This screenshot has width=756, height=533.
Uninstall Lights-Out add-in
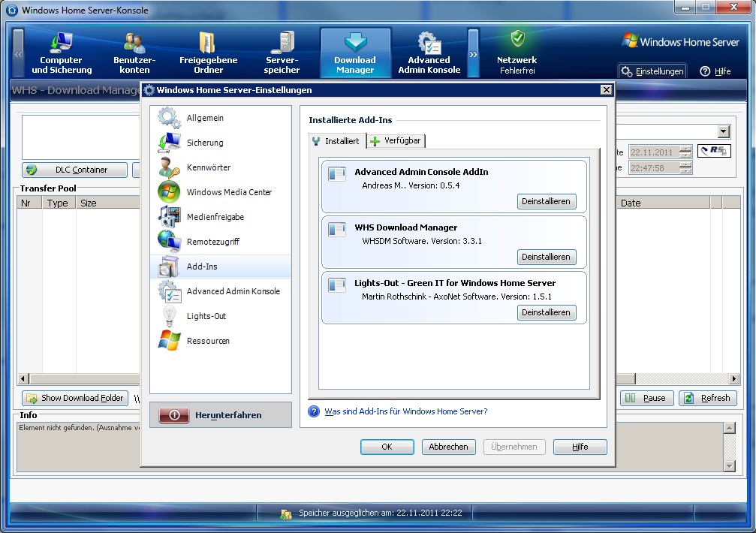547,312
